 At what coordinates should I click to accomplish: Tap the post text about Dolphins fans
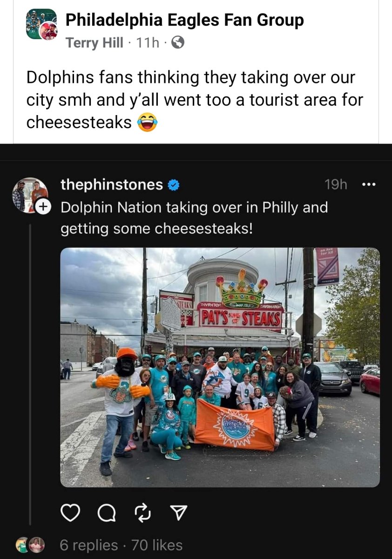(195, 100)
